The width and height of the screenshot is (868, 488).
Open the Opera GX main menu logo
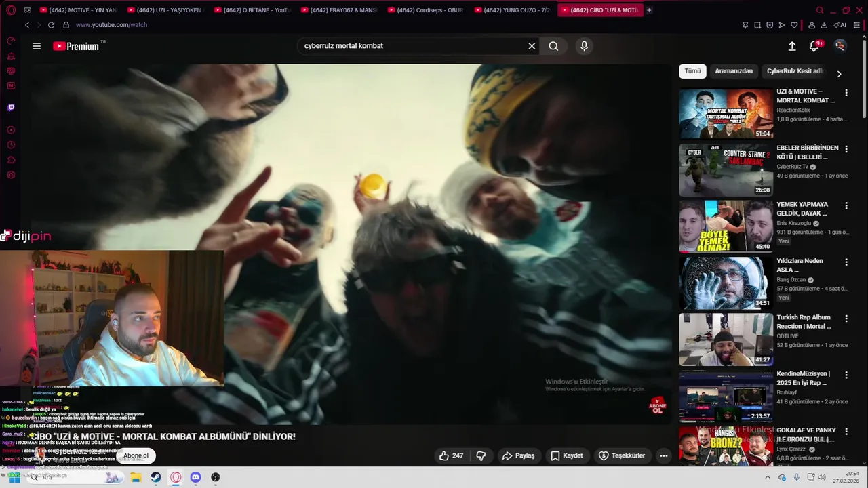12,10
